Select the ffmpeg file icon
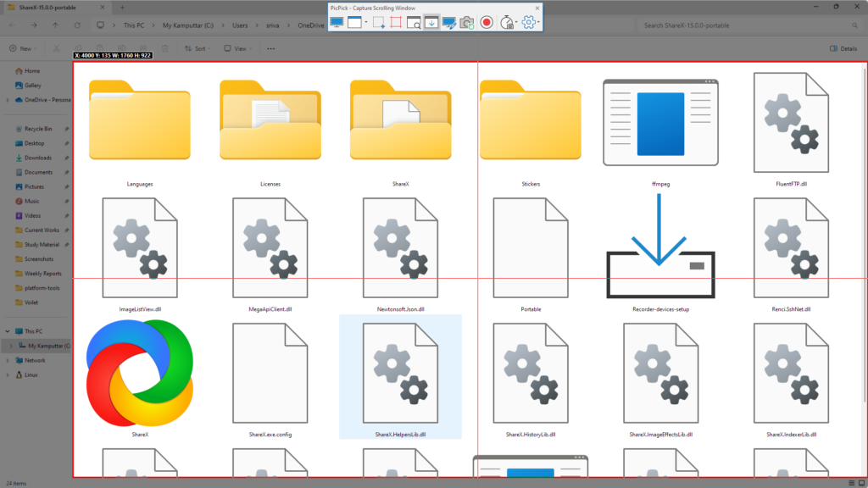 (660, 124)
